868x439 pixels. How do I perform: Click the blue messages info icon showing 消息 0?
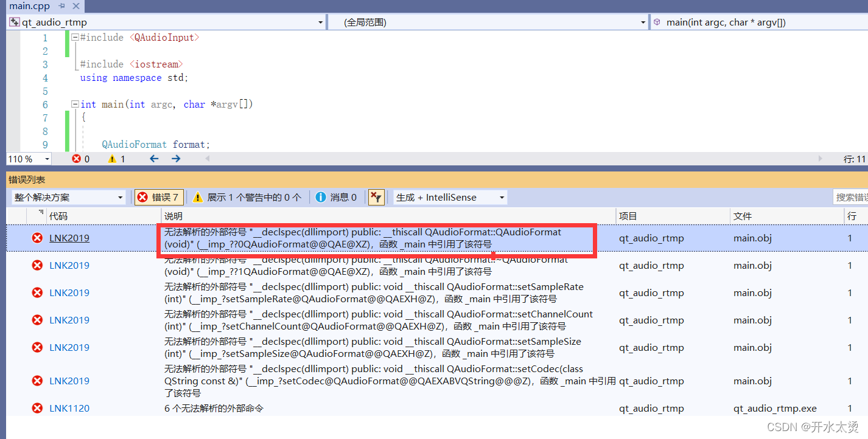click(x=321, y=196)
